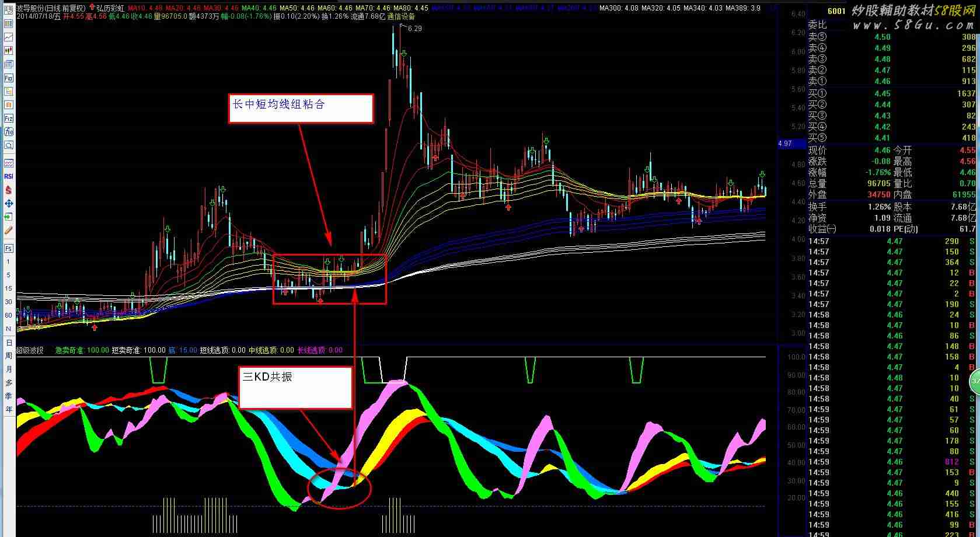Switch to 30-minute period
980x537 pixels.
[x=9, y=302]
